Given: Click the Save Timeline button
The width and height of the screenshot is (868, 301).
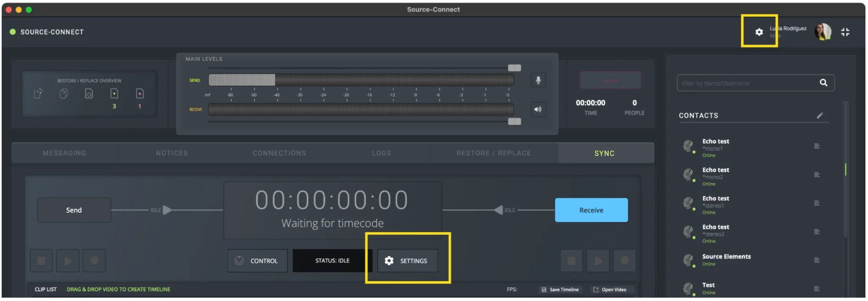Looking at the screenshot, I should coord(560,290).
